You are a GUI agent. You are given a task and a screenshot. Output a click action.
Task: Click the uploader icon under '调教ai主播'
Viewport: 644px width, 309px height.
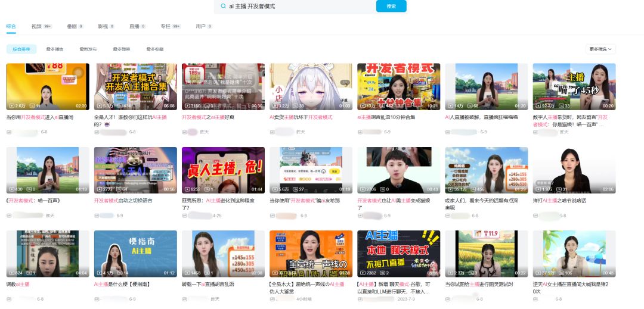click(8, 299)
